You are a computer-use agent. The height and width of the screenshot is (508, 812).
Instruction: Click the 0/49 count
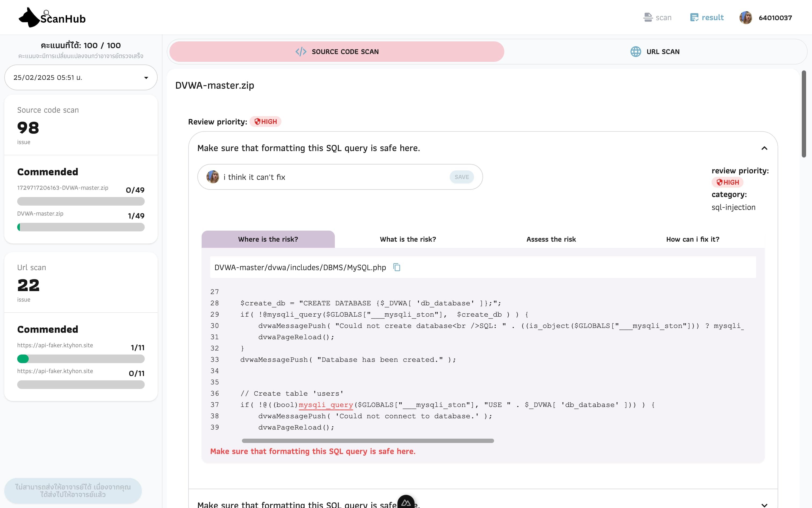[x=135, y=190]
